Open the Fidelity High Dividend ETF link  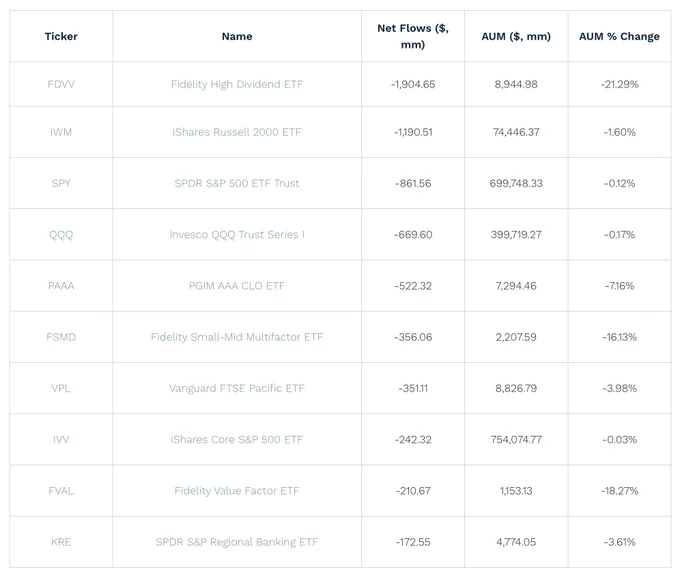(237, 84)
